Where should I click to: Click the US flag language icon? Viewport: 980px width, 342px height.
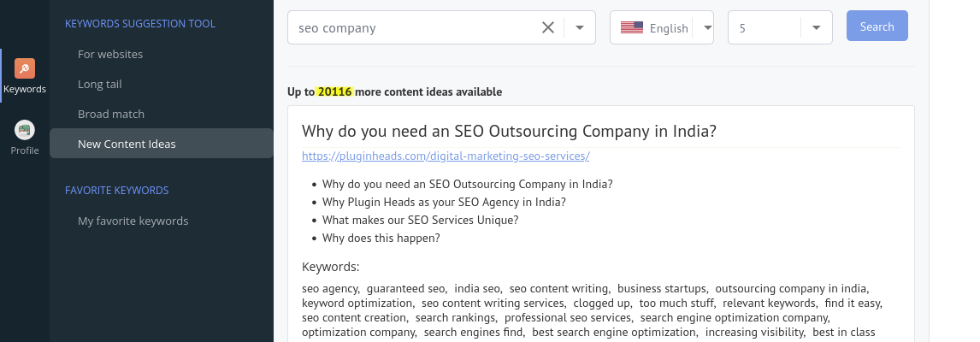pyautogui.click(x=632, y=27)
